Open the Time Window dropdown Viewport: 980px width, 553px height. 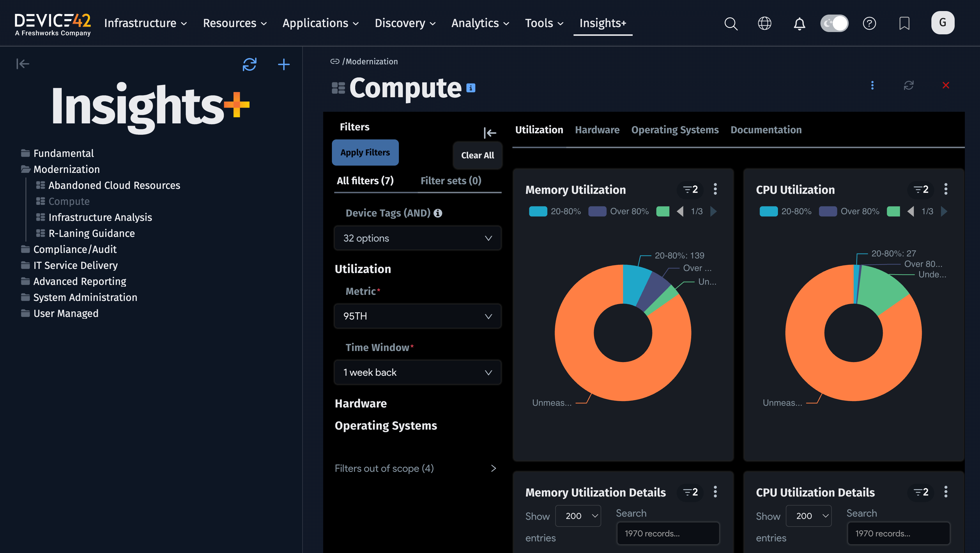417,372
